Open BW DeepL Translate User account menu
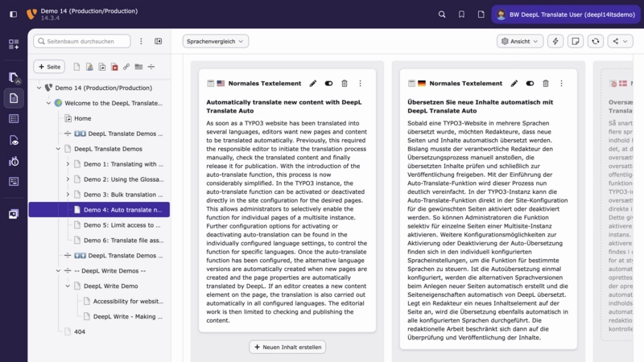This screenshot has height=362, width=644. pos(566,14)
